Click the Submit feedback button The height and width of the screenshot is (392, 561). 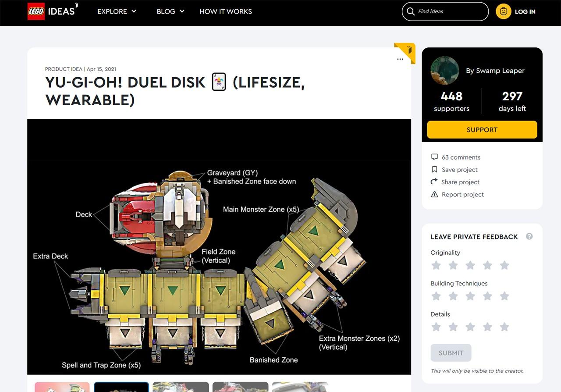tap(451, 353)
